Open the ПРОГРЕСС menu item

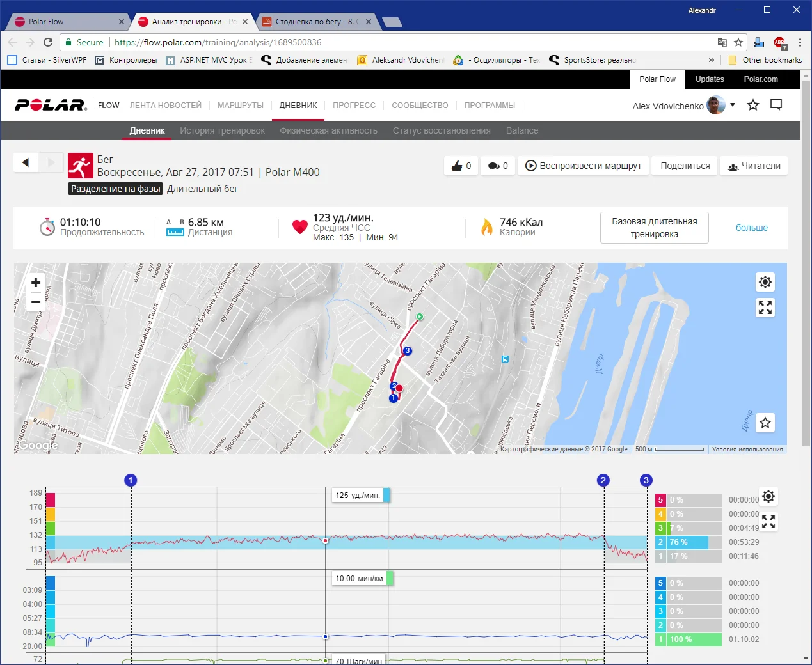coord(354,106)
